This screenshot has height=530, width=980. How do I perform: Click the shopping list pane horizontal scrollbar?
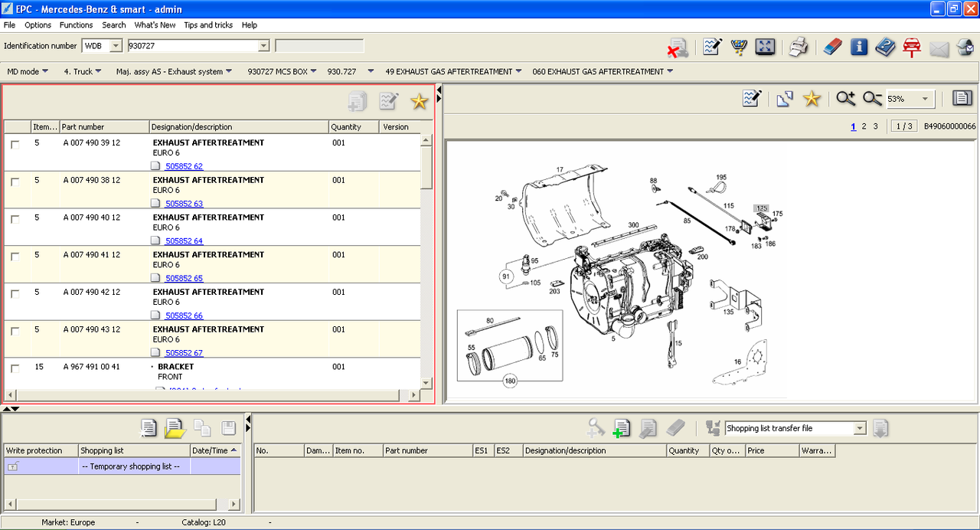tap(122, 504)
